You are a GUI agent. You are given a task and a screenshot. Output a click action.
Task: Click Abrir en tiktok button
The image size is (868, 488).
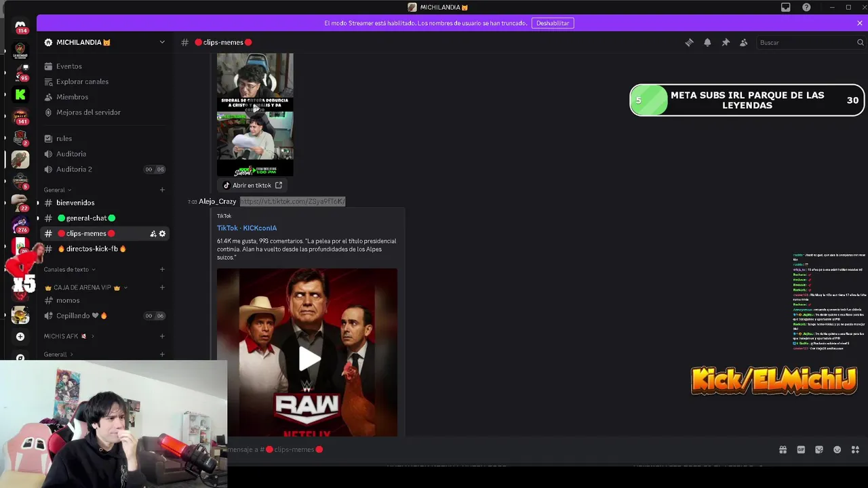252,185
